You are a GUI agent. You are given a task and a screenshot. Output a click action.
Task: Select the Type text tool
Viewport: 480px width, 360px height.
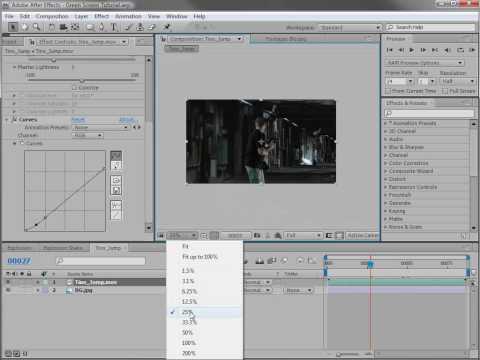pos(114,27)
